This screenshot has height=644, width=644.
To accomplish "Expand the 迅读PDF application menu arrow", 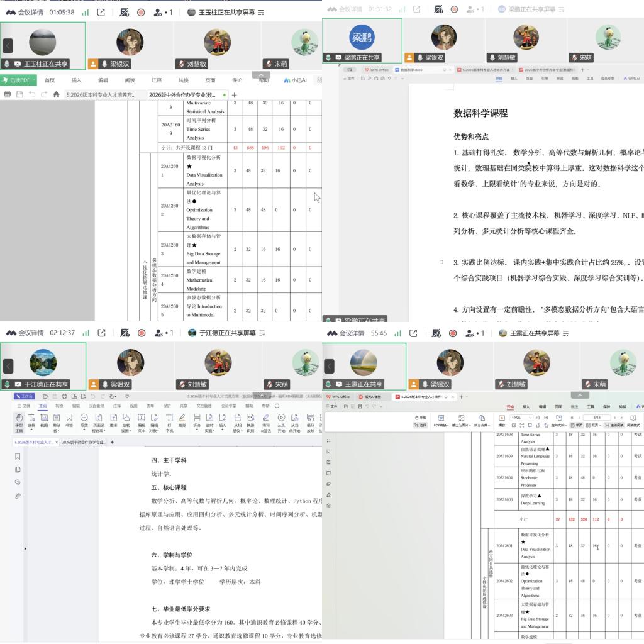I will click(x=34, y=80).
